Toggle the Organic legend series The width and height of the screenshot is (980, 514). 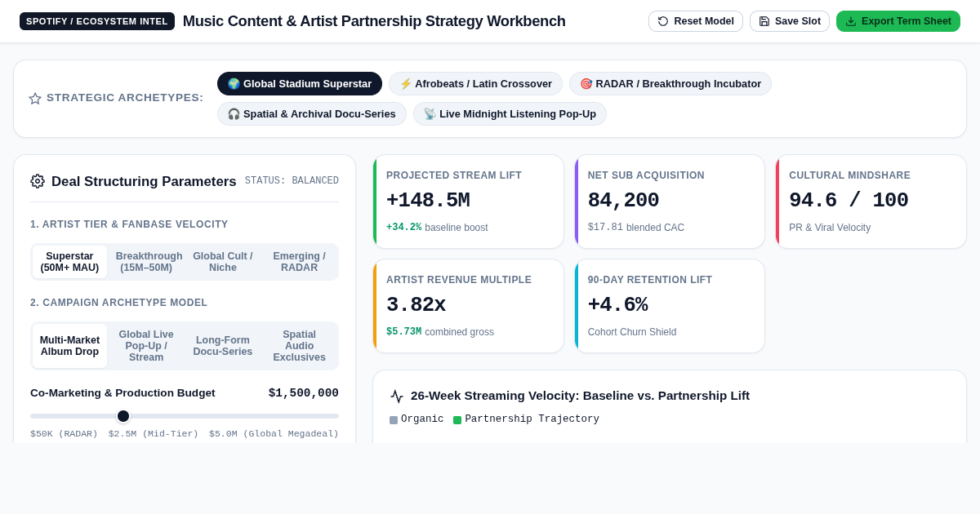[416, 419]
